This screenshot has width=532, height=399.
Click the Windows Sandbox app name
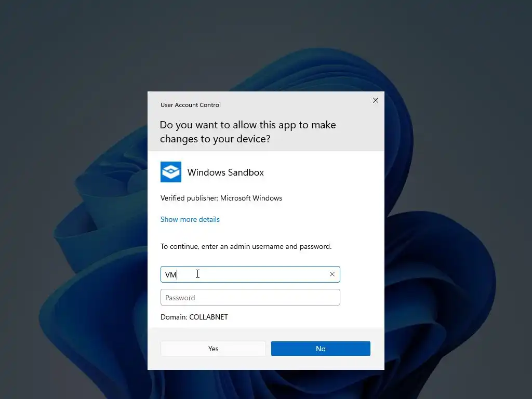[x=225, y=172]
